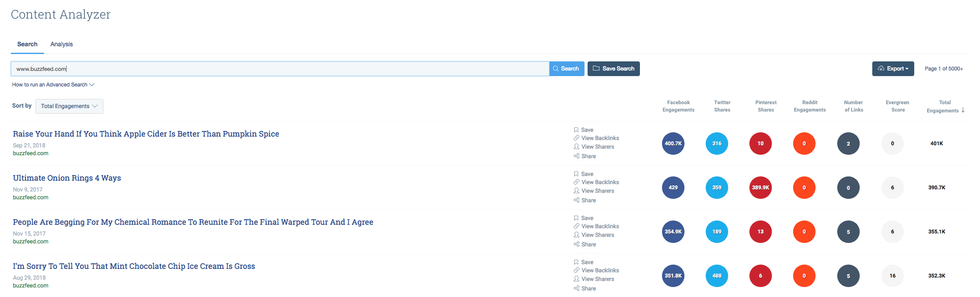Image resolution: width=980 pixels, height=297 pixels.
Task: Click the Page 1 of 5000+ indicator
Action: (944, 69)
